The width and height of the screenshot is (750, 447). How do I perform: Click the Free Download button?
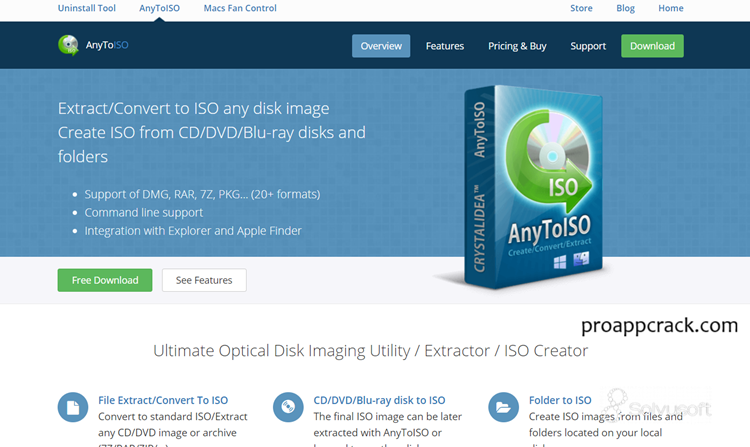pyautogui.click(x=105, y=280)
